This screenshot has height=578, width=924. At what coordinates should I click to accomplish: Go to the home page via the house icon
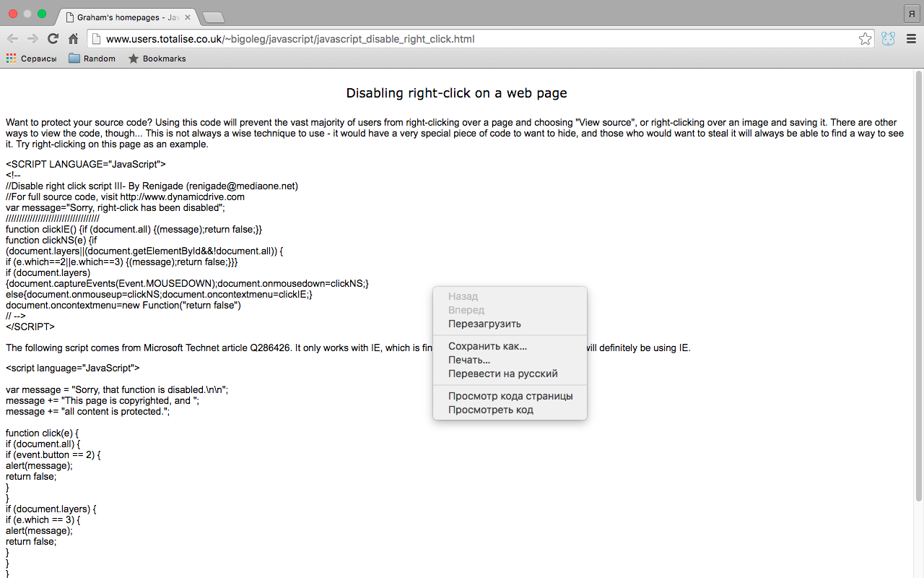point(73,39)
